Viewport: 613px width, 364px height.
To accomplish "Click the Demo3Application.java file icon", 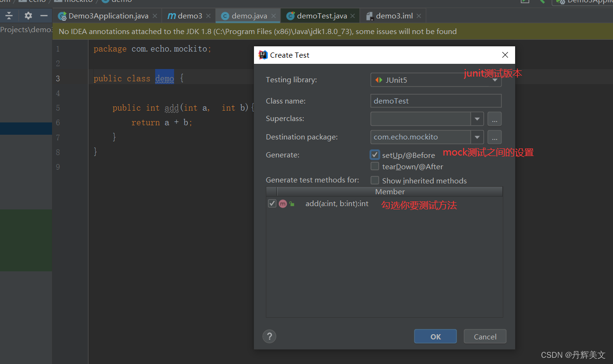I will [x=62, y=16].
